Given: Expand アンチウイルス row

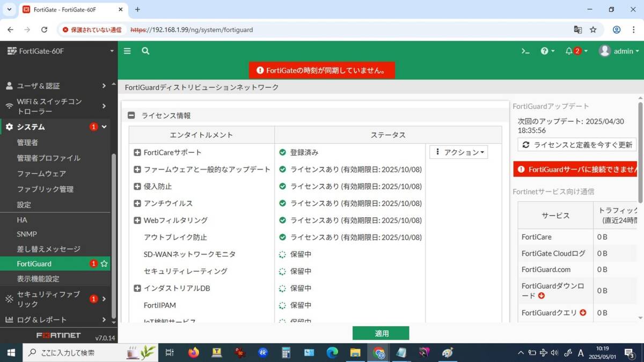Looking at the screenshot, I should (x=137, y=203).
